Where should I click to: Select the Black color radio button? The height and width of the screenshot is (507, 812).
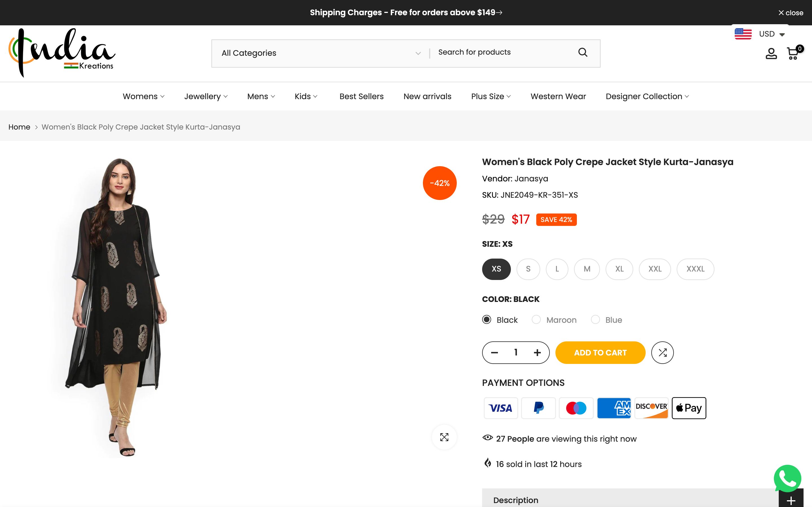487,320
